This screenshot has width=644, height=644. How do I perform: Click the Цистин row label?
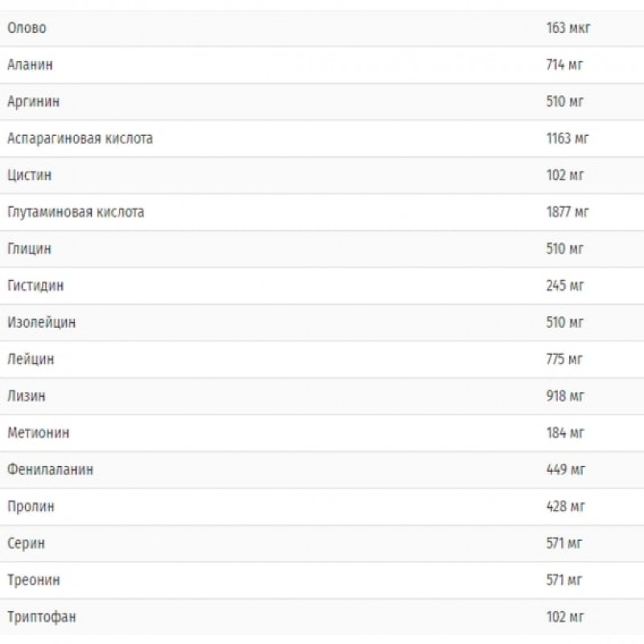[x=30, y=175]
